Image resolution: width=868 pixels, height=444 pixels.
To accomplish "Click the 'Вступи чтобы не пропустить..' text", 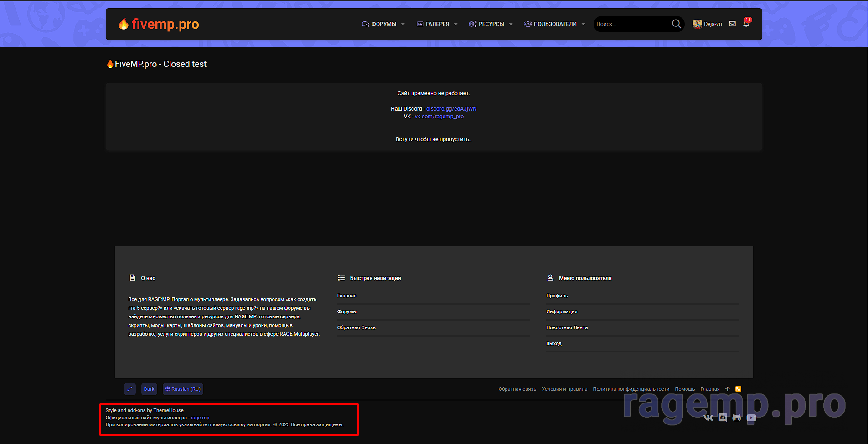I will pos(434,139).
